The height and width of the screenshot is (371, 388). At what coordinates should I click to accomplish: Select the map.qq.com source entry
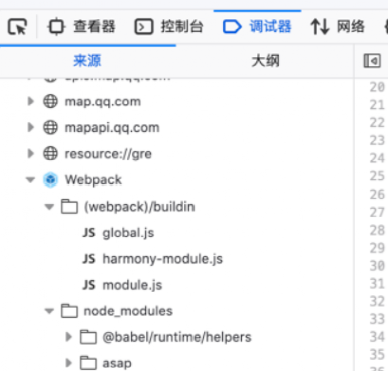pyautogui.click(x=103, y=101)
